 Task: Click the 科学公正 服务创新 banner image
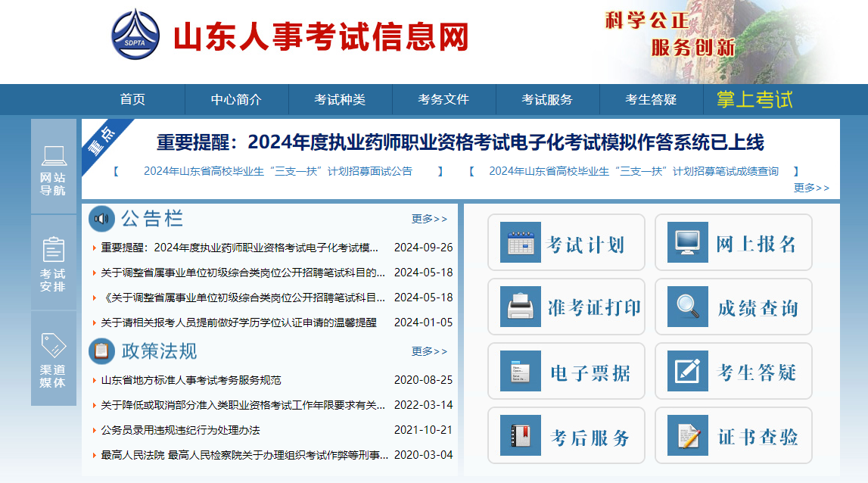(718, 42)
